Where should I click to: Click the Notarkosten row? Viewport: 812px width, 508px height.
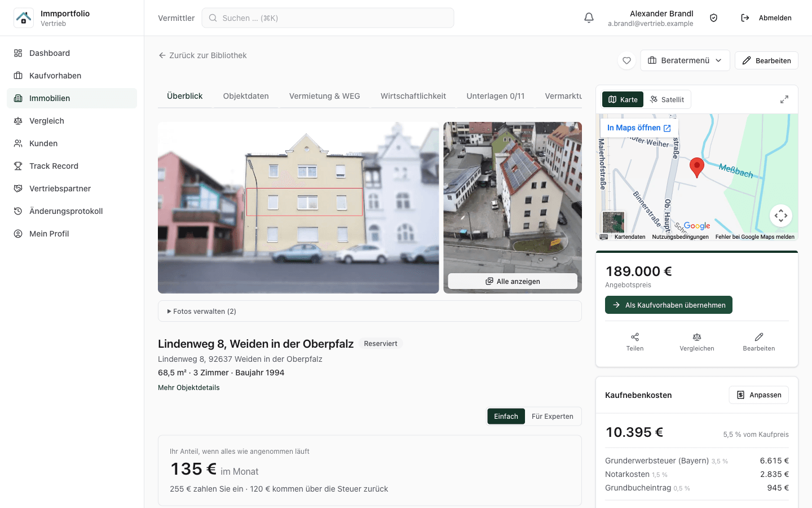697,474
